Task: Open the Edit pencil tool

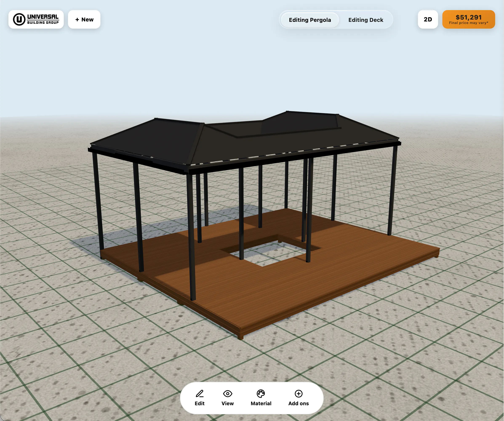Action: click(199, 398)
